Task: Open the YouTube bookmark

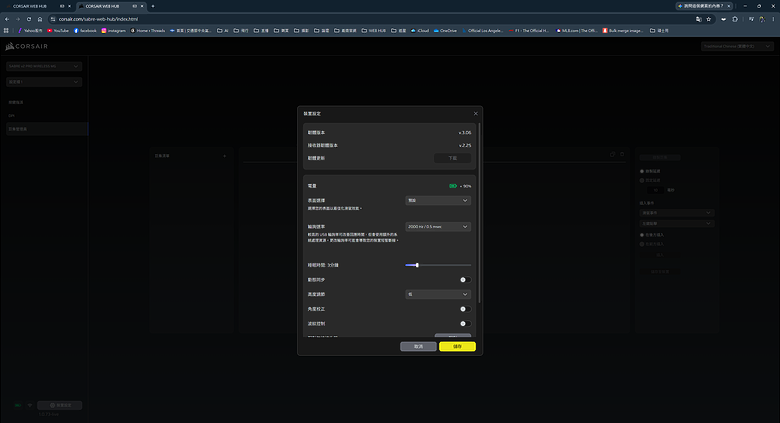Action: (x=58, y=30)
